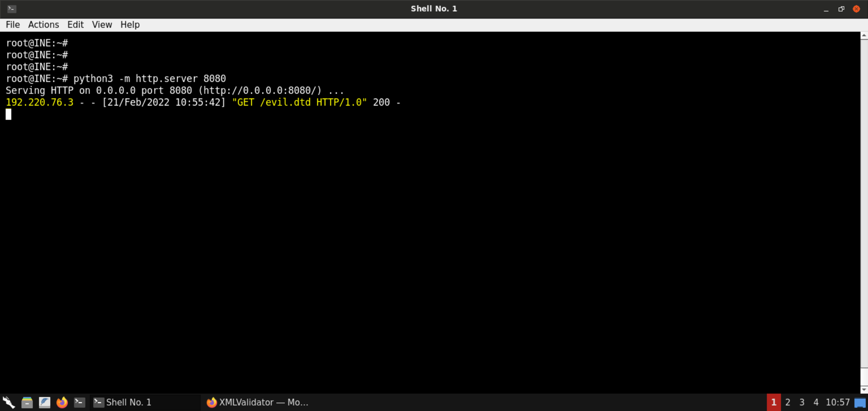Click the terminal icon in the title bar
The image size is (868, 411).
(12, 9)
